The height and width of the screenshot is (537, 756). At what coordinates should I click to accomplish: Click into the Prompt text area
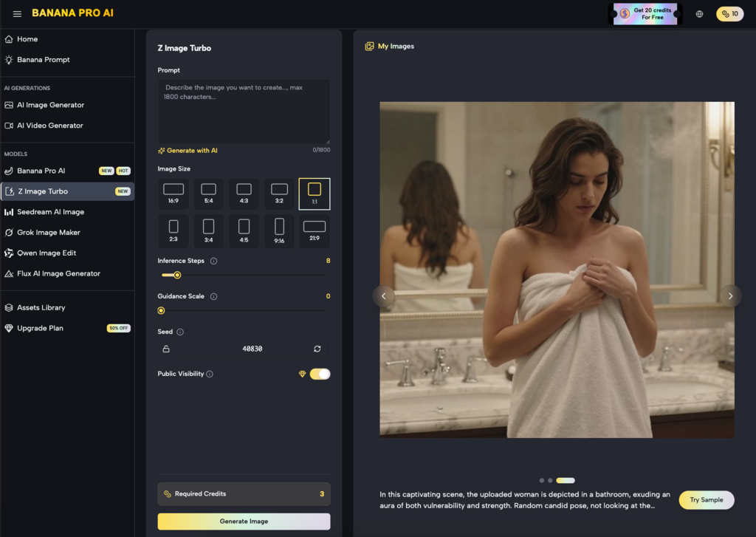(244, 111)
